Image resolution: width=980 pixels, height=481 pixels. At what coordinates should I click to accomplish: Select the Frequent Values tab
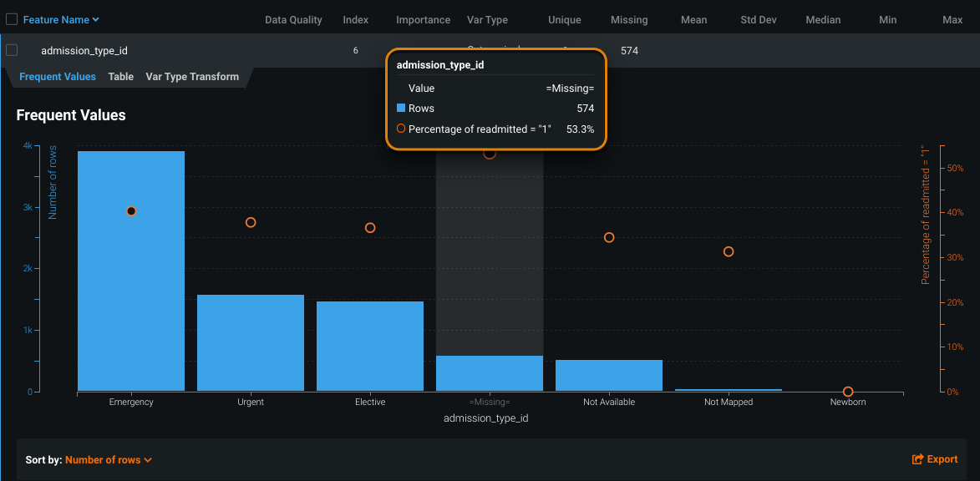[58, 77]
